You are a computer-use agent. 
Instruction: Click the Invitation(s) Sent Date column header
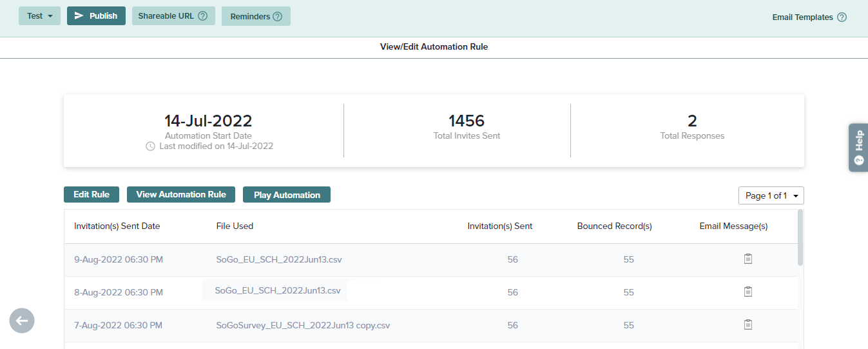117,226
